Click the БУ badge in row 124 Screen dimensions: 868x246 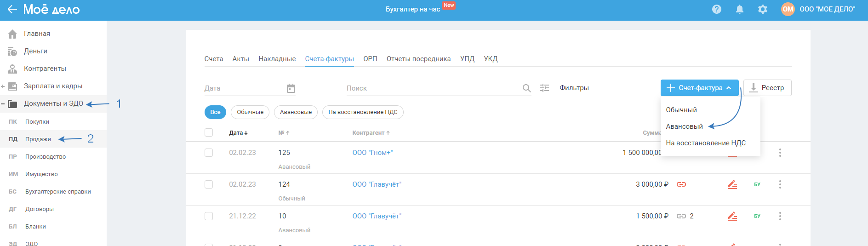[x=757, y=184]
